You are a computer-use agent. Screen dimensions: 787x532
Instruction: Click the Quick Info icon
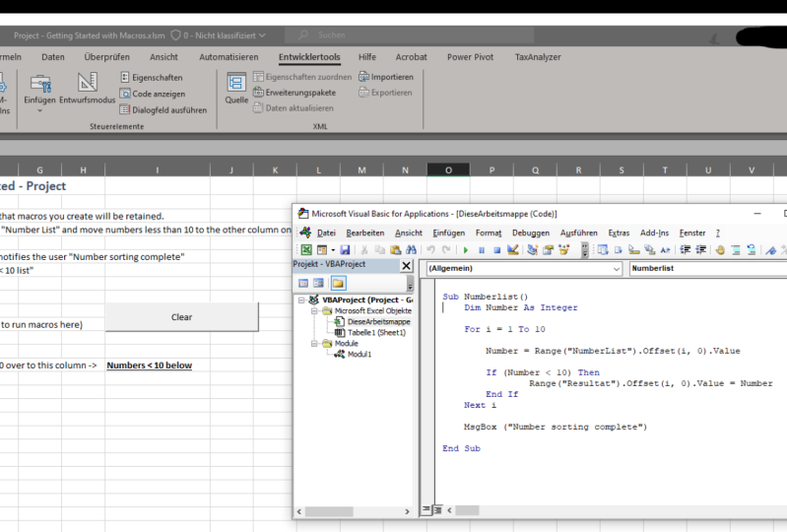(634, 249)
